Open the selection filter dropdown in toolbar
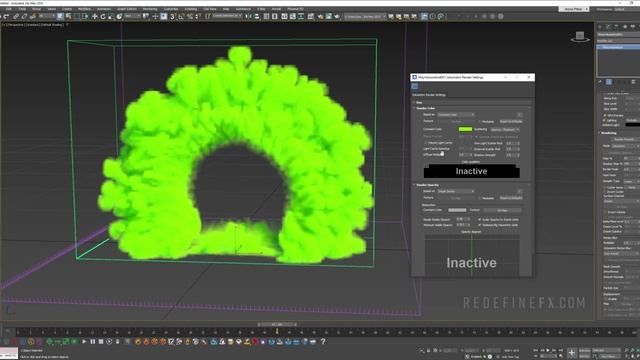The height and width of the screenshot is (360, 640). pyautogui.click(x=46, y=16)
